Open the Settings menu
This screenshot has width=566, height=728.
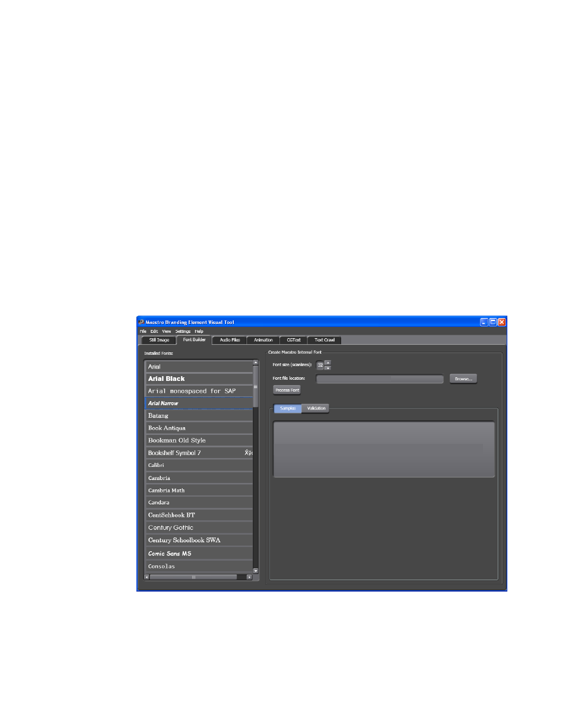point(183,331)
